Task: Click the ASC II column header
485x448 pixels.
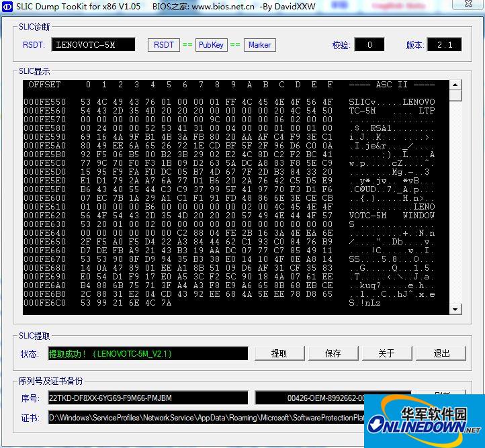Action: point(392,85)
